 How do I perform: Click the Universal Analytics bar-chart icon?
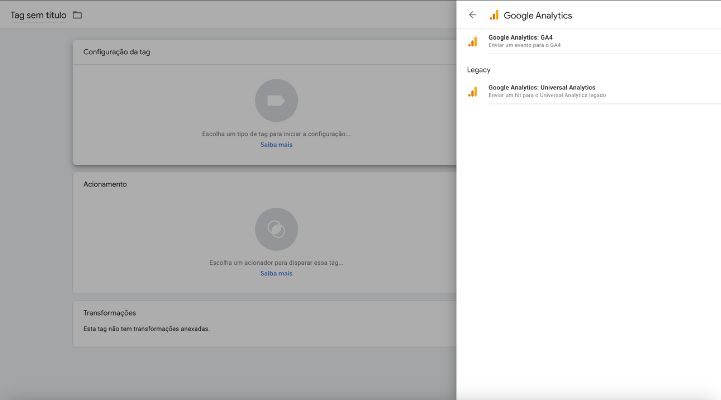[473, 91]
